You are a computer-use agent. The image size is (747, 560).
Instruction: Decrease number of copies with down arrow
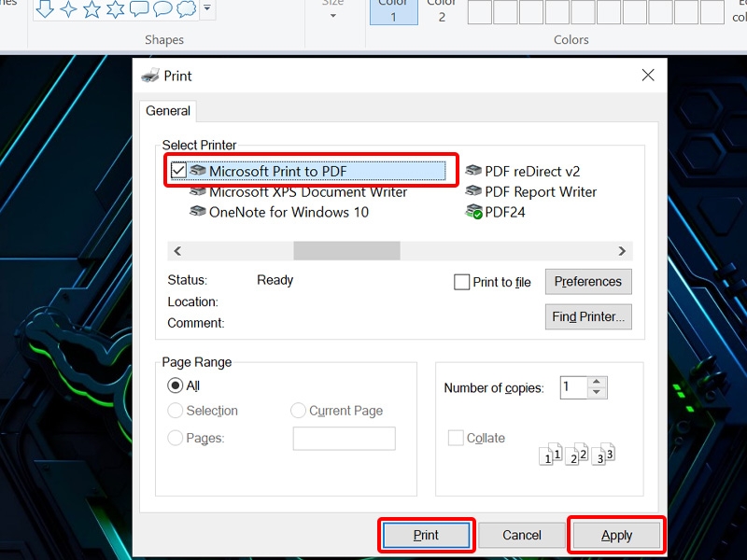coord(597,392)
